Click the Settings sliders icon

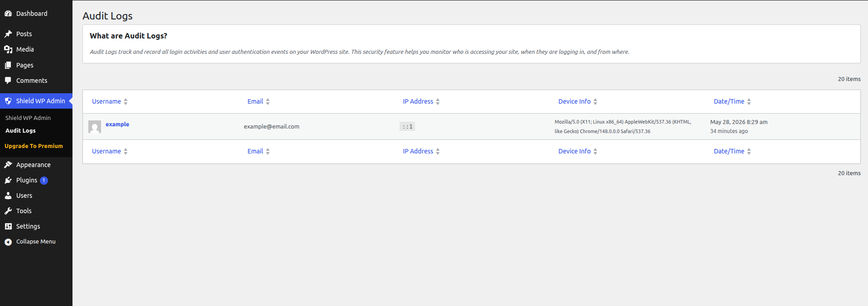pyautogui.click(x=8, y=226)
